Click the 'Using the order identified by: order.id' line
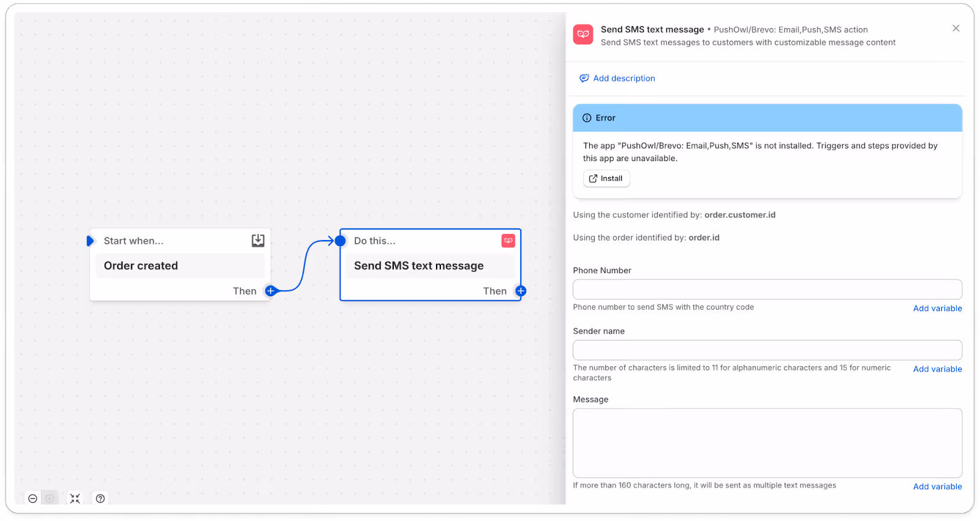980x521 pixels. [646, 238]
